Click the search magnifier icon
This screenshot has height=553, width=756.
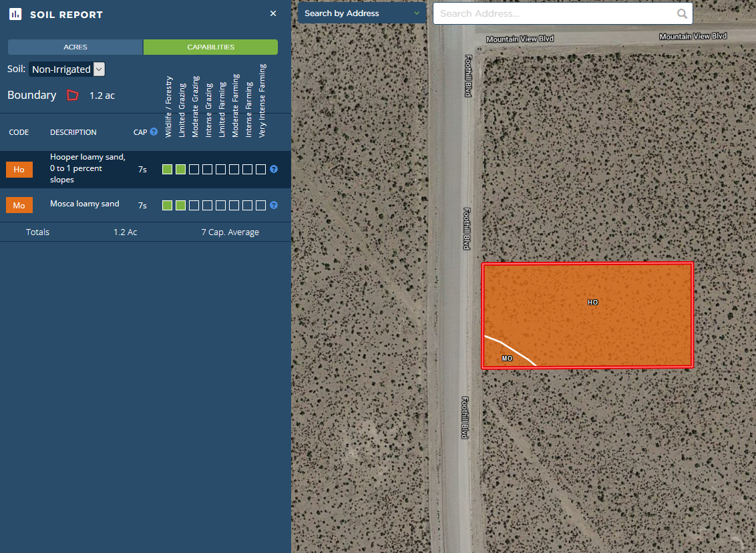682,13
